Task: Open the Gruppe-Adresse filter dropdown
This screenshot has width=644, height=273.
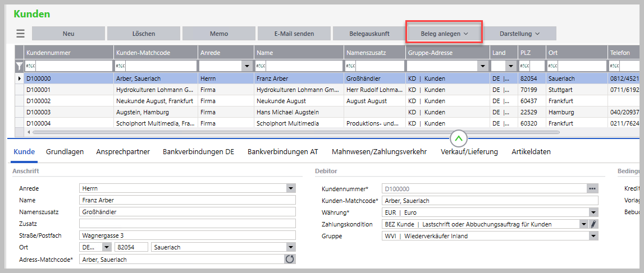Action: [x=483, y=66]
